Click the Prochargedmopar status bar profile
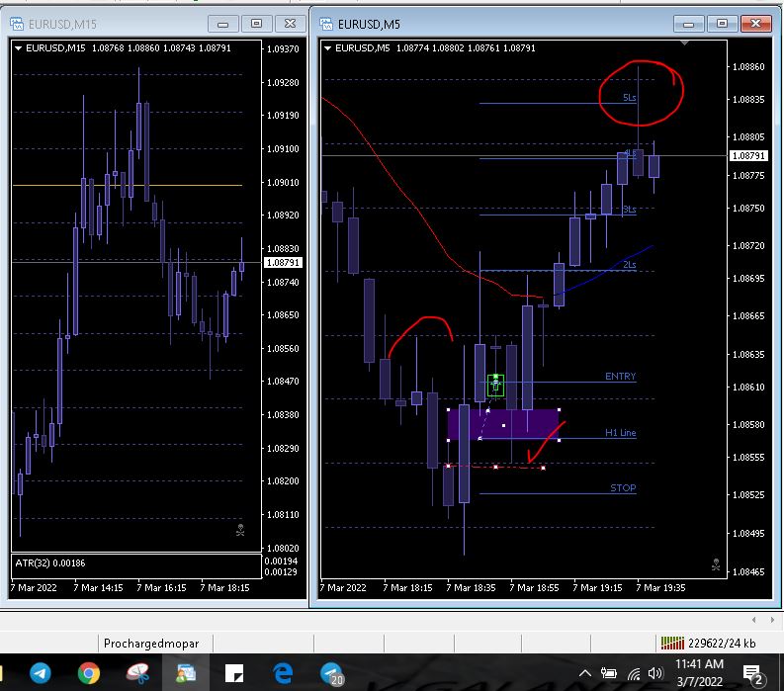 coord(151,644)
